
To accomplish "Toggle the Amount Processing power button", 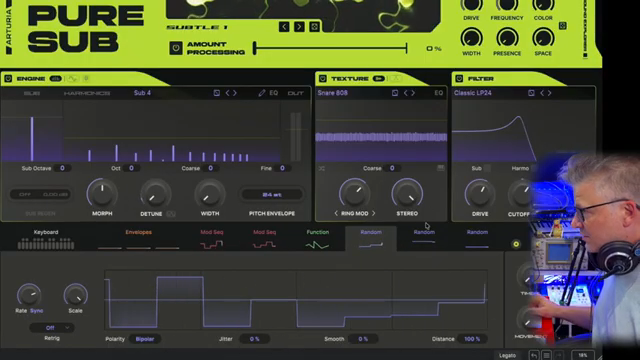I will (x=176, y=48).
